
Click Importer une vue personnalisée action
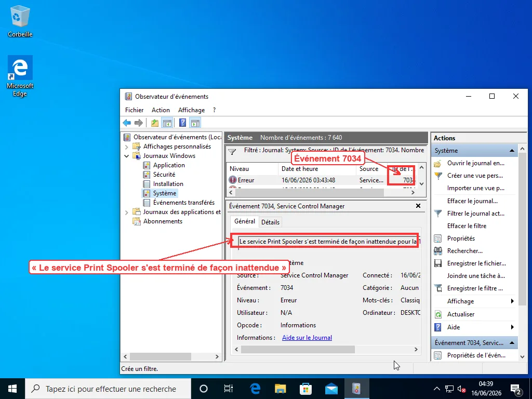click(x=475, y=188)
